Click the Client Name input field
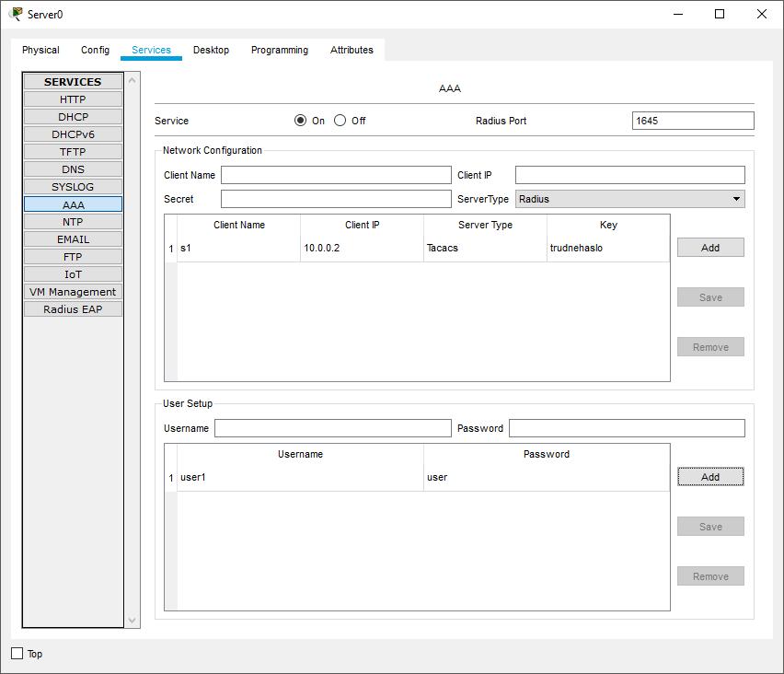 tap(336, 175)
